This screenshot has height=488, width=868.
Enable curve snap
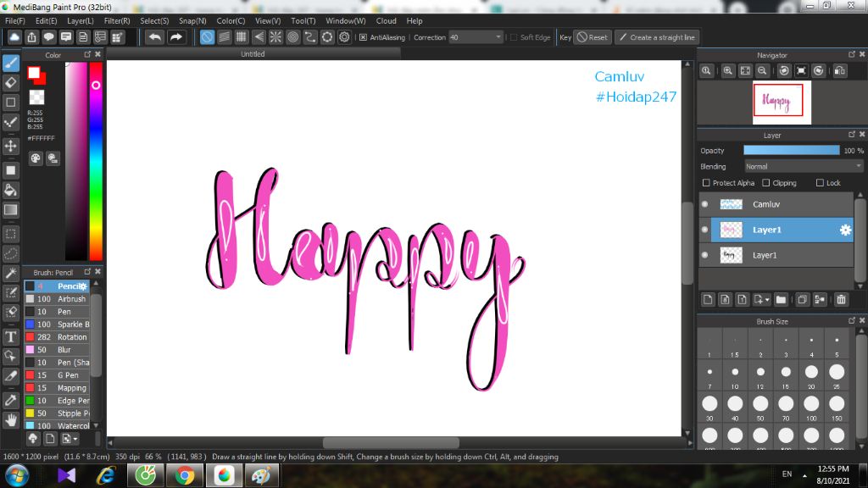click(x=310, y=37)
